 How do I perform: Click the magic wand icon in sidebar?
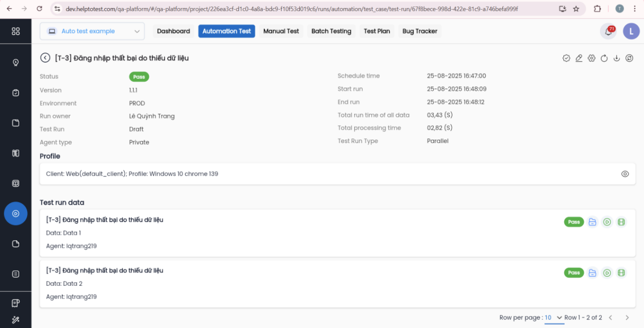tap(15, 319)
